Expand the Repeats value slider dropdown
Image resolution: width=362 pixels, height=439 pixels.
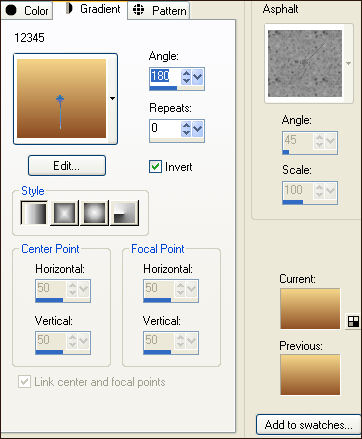coord(198,129)
